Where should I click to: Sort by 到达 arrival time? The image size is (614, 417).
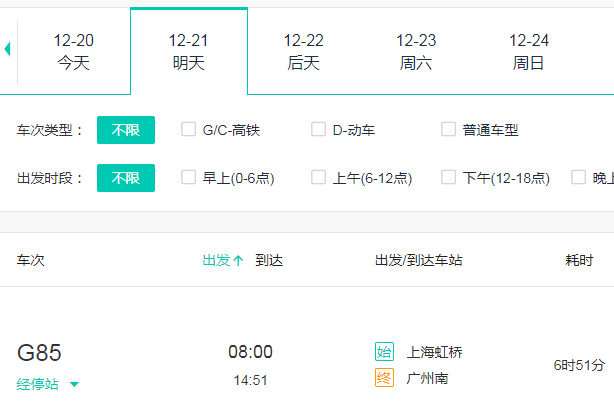click(x=269, y=261)
